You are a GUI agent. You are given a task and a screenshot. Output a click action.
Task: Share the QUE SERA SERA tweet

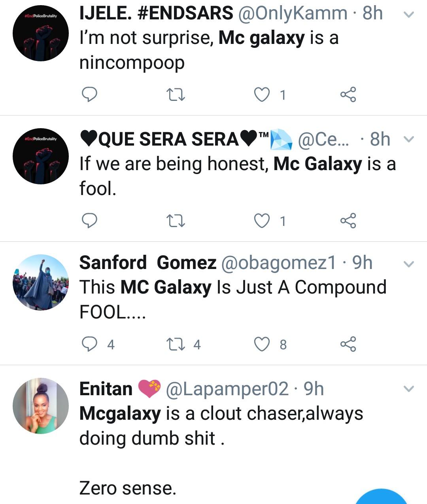348,220
